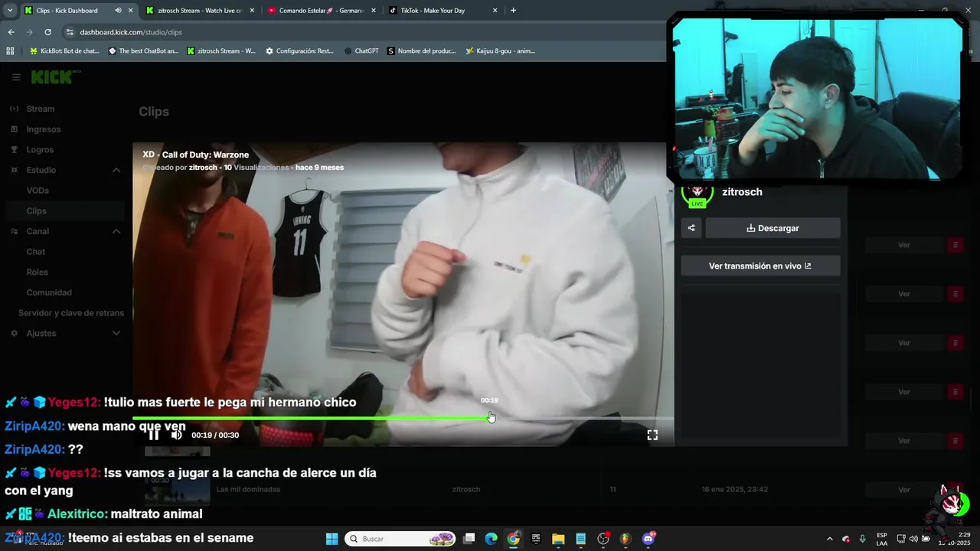Mute the Clips tab audio icon
This screenshot has height=551, width=980.
118,11
